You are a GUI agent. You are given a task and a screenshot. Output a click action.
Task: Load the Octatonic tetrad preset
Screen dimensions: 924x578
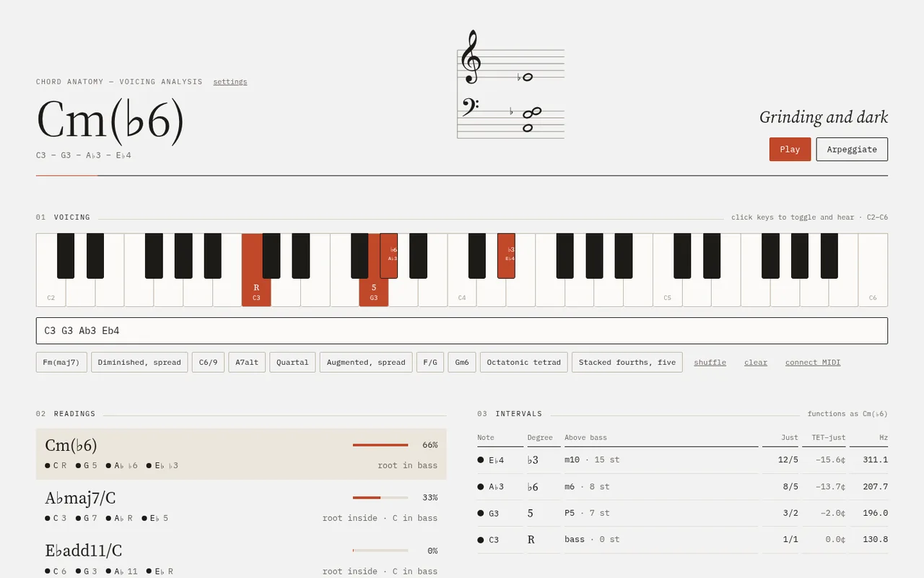point(524,362)
